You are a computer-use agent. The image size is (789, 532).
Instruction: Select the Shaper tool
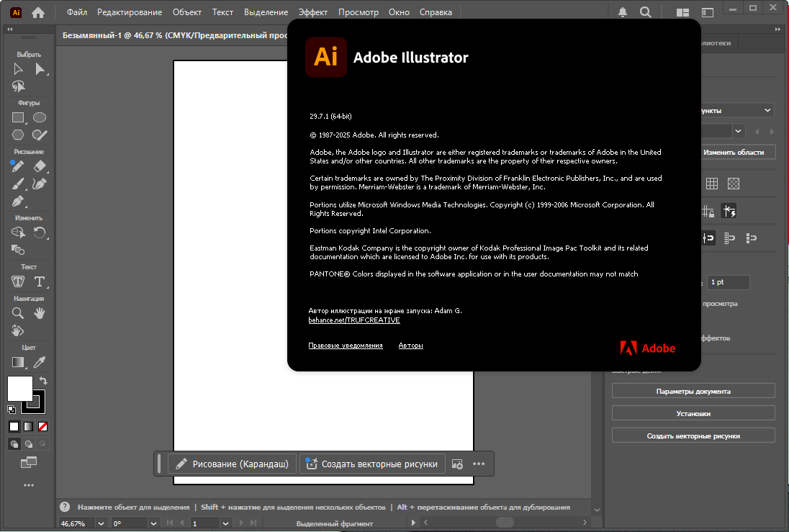(x=40, y=135)
